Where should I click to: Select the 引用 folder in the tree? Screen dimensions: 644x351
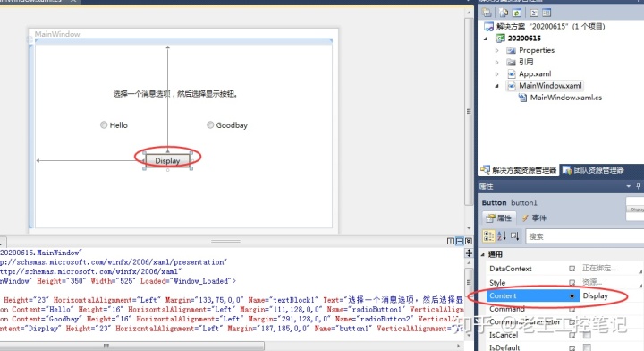(x=520, y=62)
